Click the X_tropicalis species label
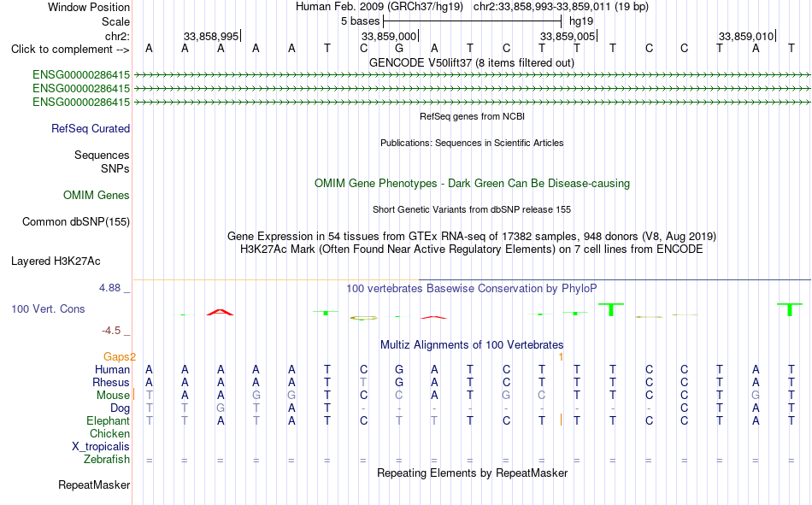 (101, 447)
